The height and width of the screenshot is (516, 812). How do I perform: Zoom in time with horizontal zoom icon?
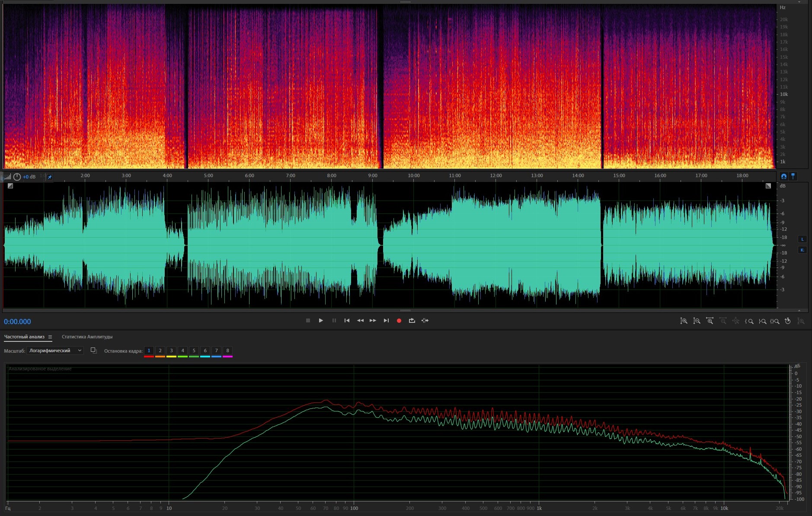click(710, 321)
